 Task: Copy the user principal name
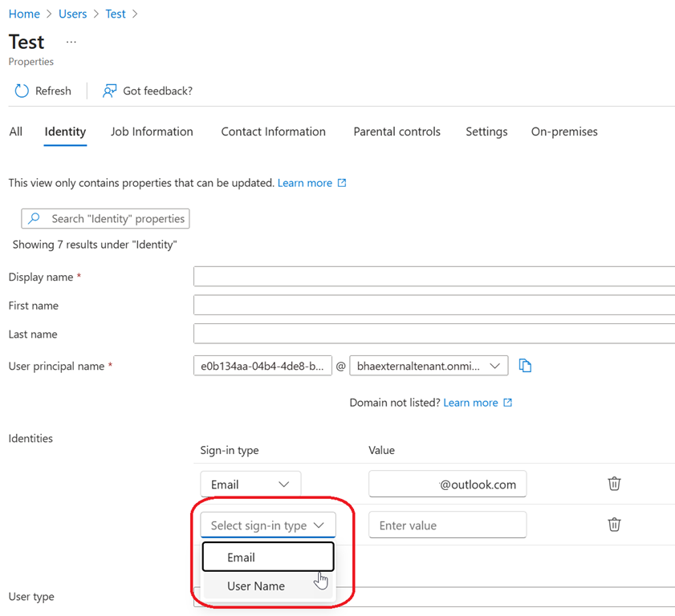pyautogui.click(x=525, y=366)
